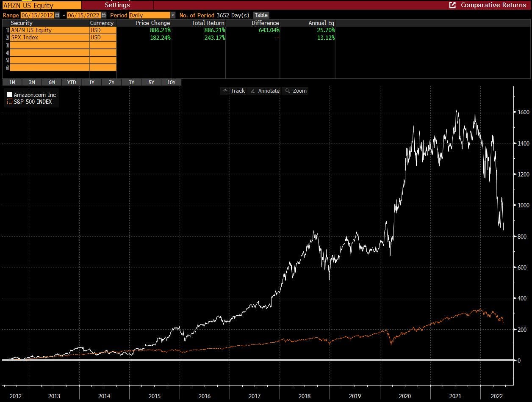This screenshot has width=532, height=402.
Task: Click the Amazon.com Inc legend label
Action: 35,95
